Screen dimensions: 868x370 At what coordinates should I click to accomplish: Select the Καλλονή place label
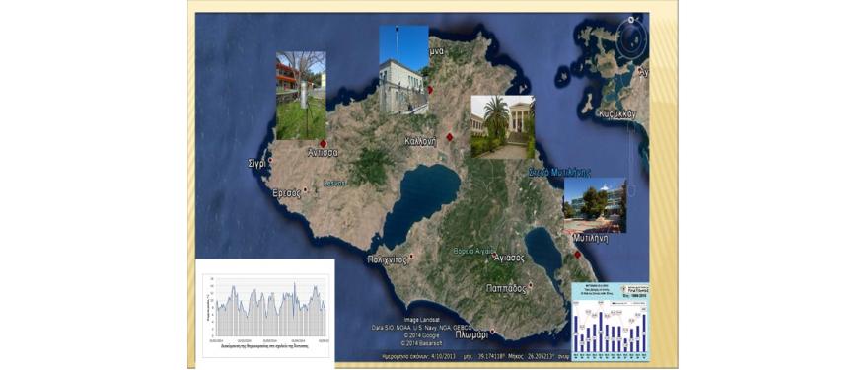[419, 142]
